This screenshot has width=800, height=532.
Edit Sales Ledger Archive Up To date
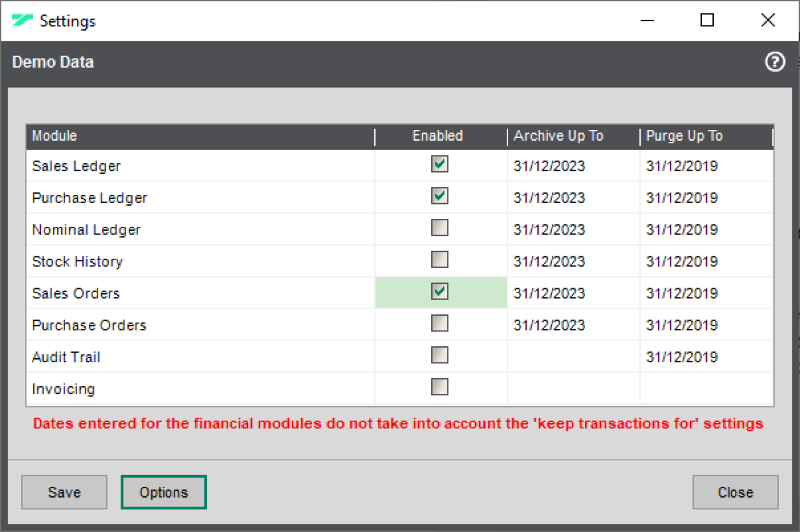pyautogui.click(x=573, y=166)
